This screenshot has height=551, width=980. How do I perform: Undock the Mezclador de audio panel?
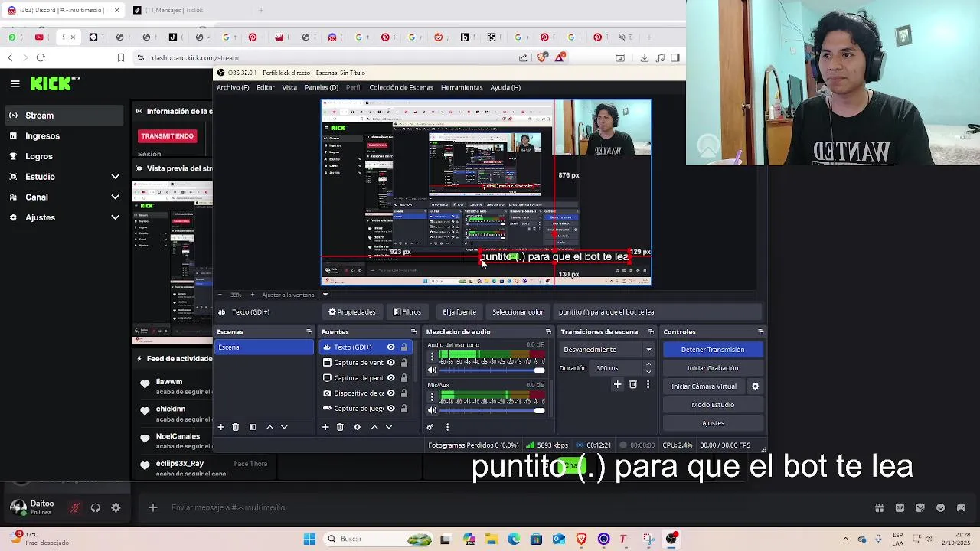[548, 332]
